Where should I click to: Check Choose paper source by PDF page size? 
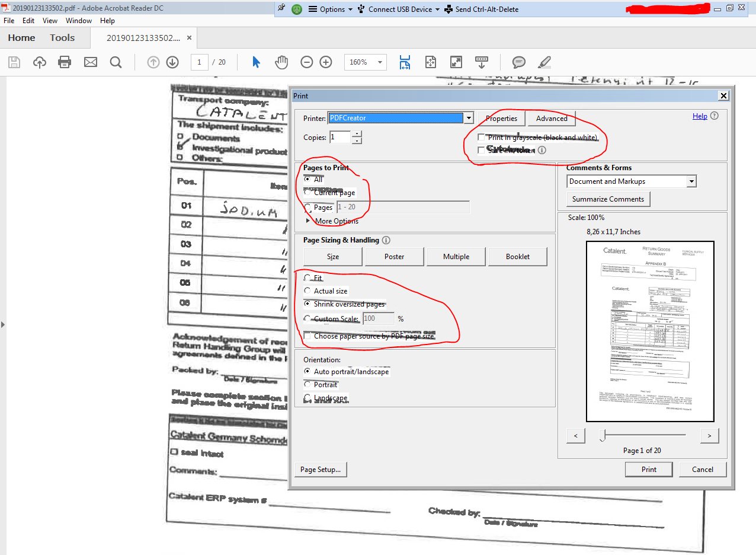[307, 336]
